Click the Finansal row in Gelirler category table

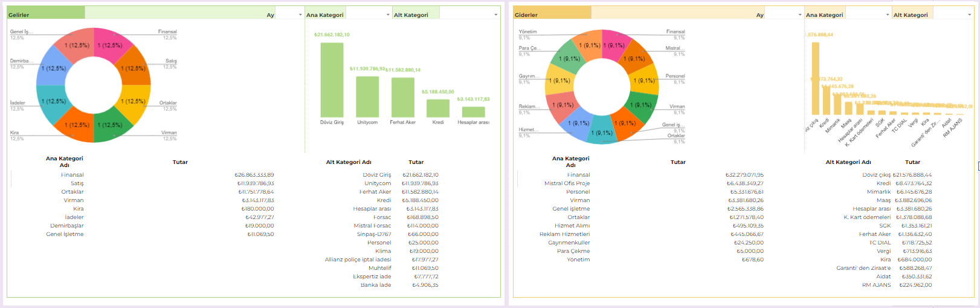pyautogui.click(x=72, y=175)
